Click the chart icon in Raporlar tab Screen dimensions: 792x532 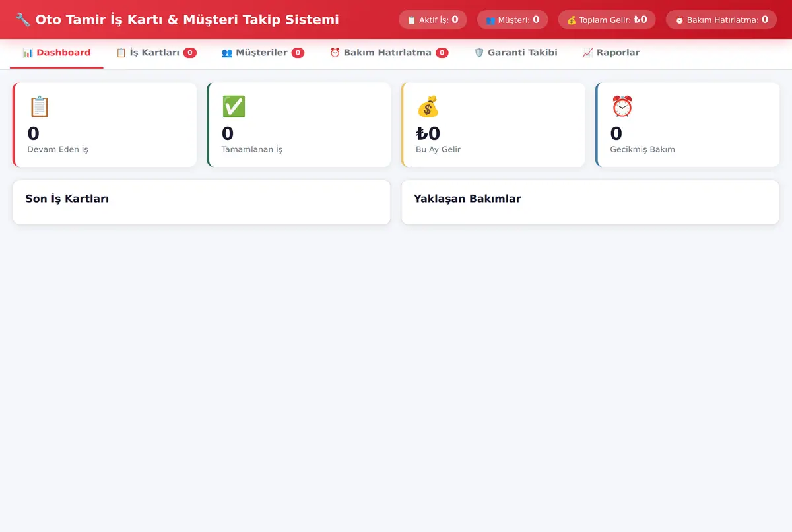tap(588, 53)
